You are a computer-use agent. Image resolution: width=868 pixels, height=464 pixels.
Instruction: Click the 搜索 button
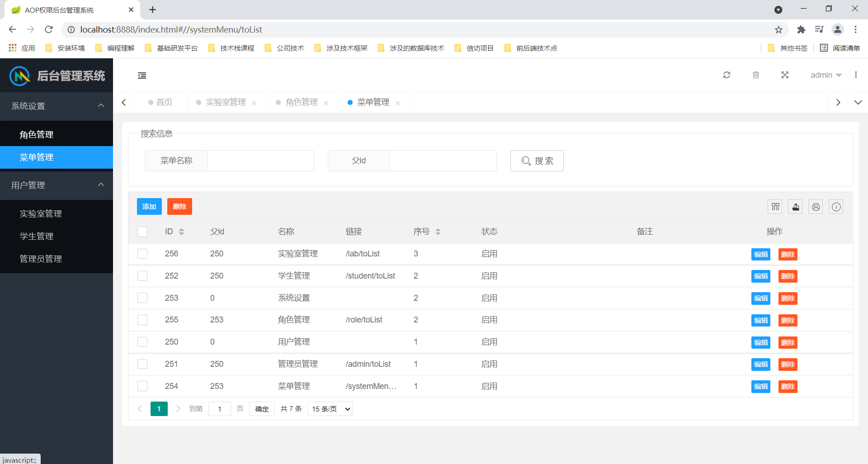point(537,161)
